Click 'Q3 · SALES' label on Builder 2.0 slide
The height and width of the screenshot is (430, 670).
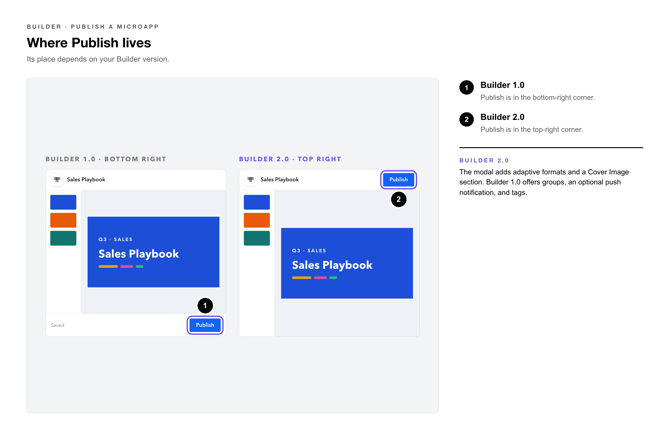click(x=309, y=250)
